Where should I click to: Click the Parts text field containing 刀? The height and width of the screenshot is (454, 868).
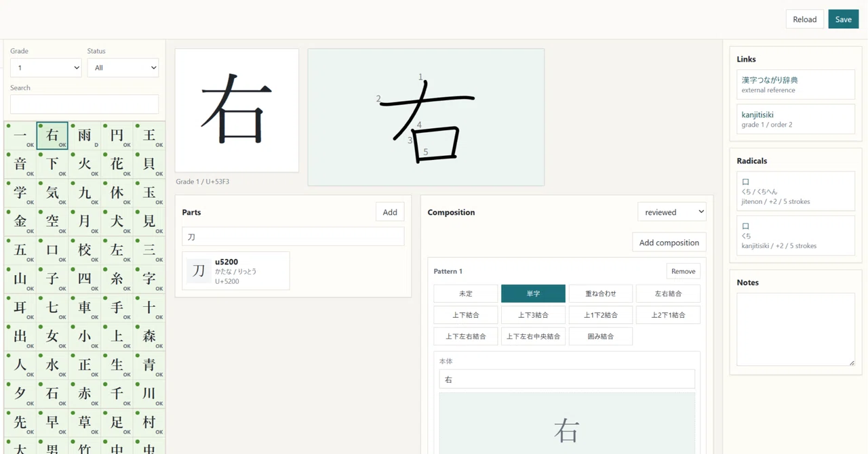(293, 236)
